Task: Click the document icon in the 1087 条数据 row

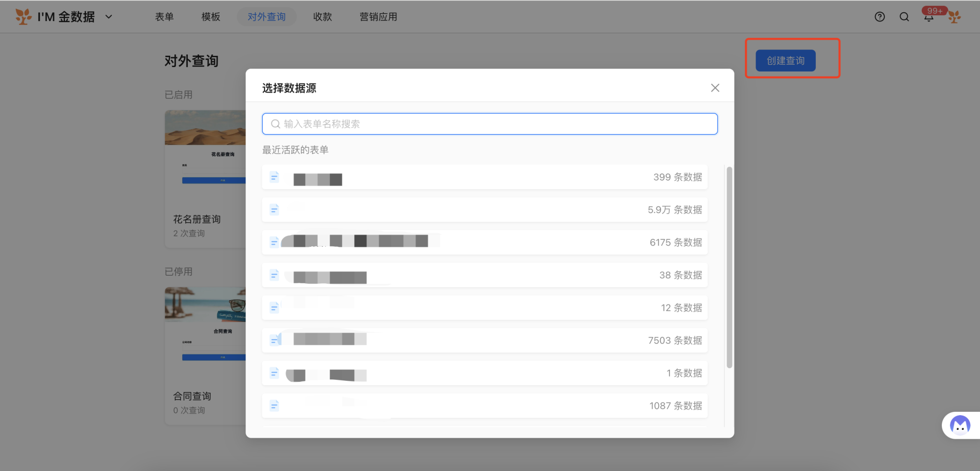Action: click(274, 406)
